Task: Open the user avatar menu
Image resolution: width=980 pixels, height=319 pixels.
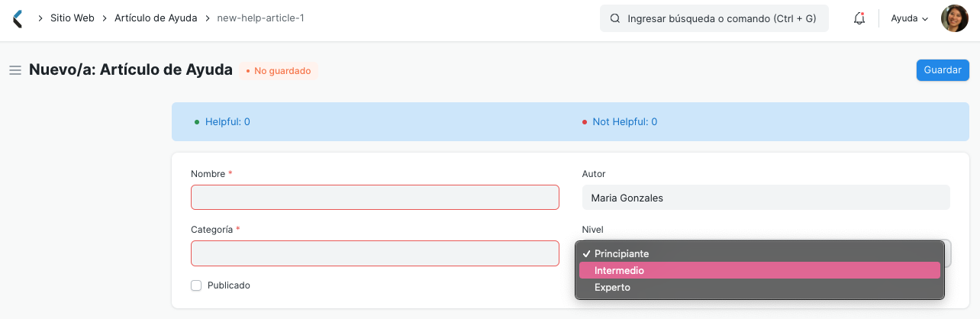Action: (x=954, y=18)
